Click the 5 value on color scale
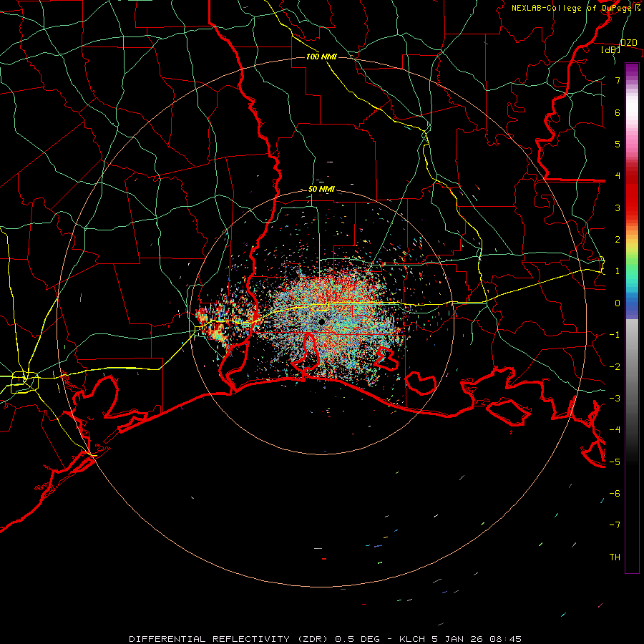This screenshot has width=644, height=644. click(618, 144)
